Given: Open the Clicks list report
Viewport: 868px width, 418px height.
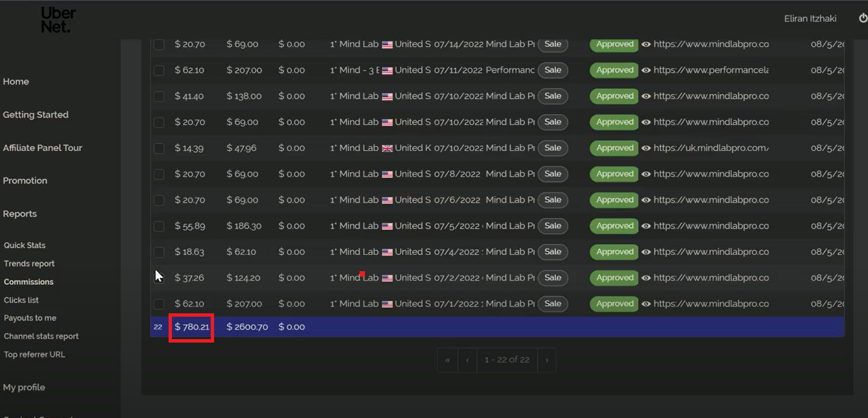Looking at the screenshot, I should tap(21, 300).
